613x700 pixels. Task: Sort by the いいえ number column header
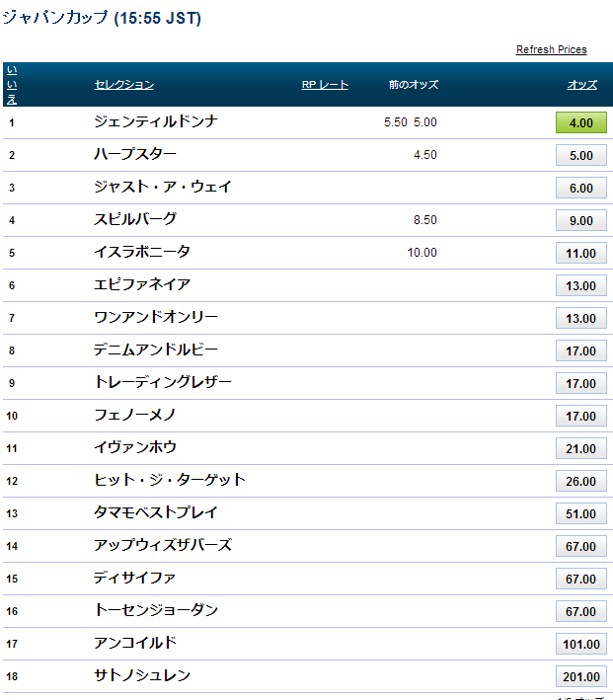tap(11, 85)
